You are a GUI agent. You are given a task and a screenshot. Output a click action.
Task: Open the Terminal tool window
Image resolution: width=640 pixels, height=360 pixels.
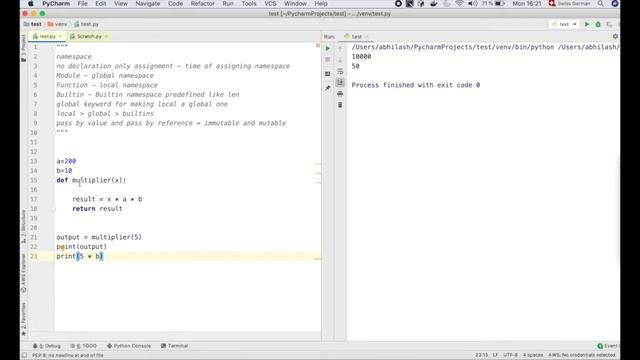coord(174,346)
